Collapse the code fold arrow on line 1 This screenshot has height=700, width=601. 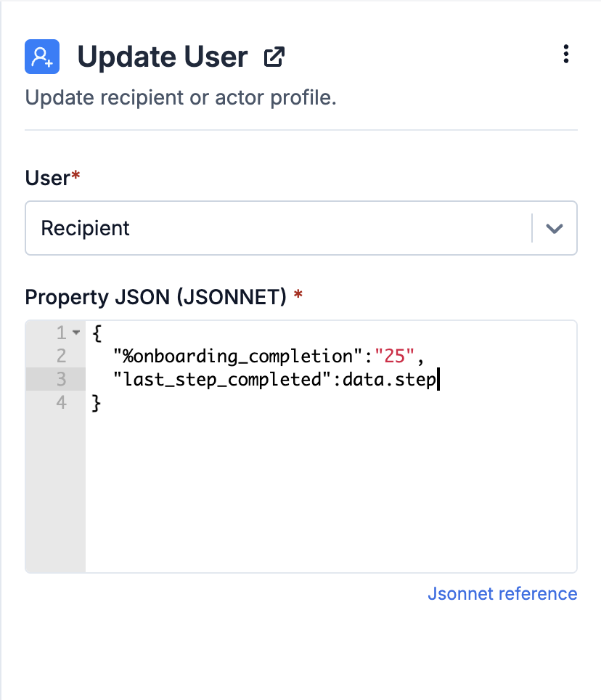[x=76, y=333]
